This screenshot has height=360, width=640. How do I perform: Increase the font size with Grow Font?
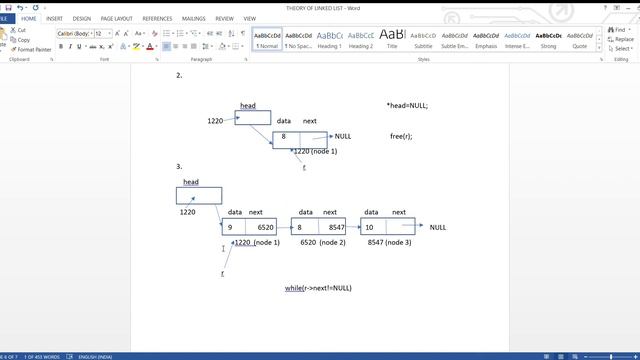(x=117, y=33)
